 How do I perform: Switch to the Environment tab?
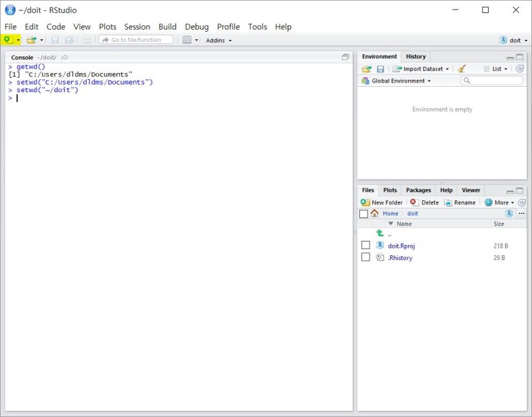(x=379, y=56)
